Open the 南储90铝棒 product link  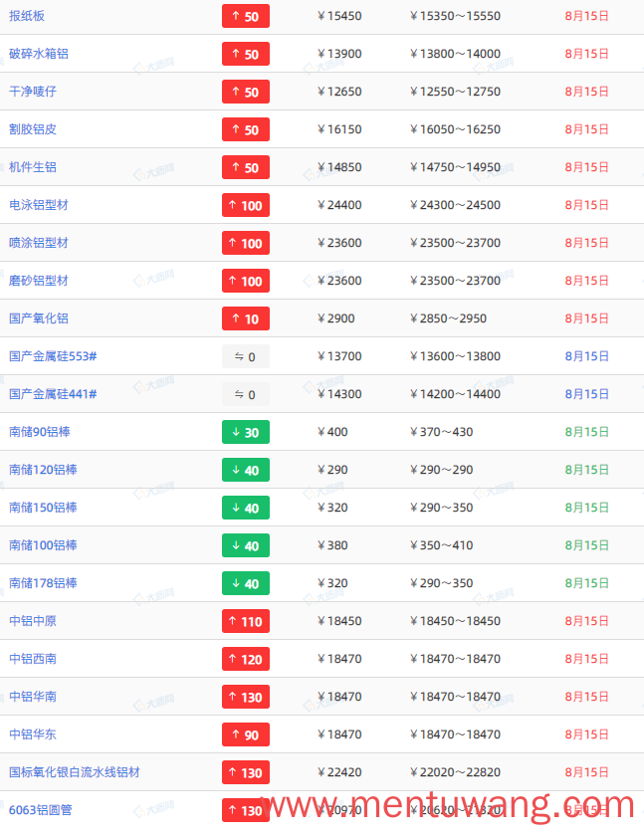coord(40,432)
